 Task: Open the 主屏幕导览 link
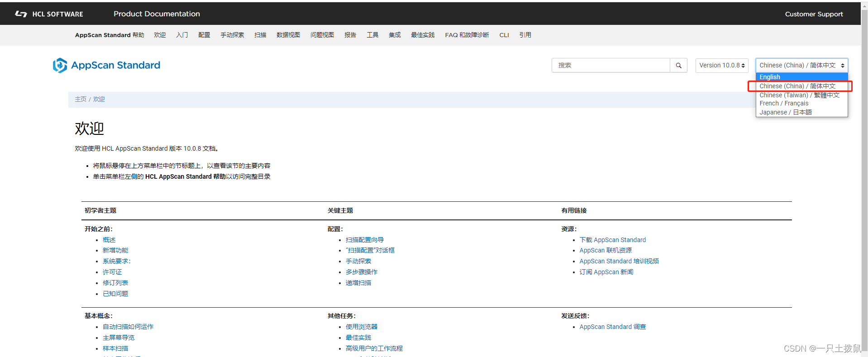point(119,338)
